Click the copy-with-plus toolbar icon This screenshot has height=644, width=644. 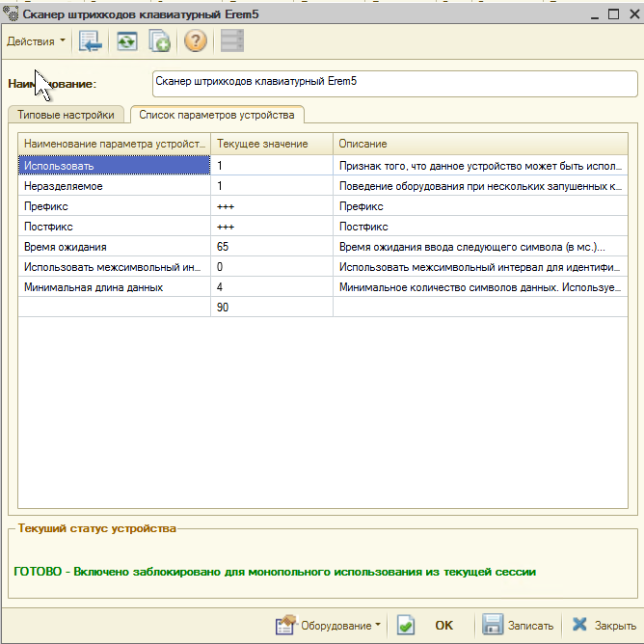point(159,41)
